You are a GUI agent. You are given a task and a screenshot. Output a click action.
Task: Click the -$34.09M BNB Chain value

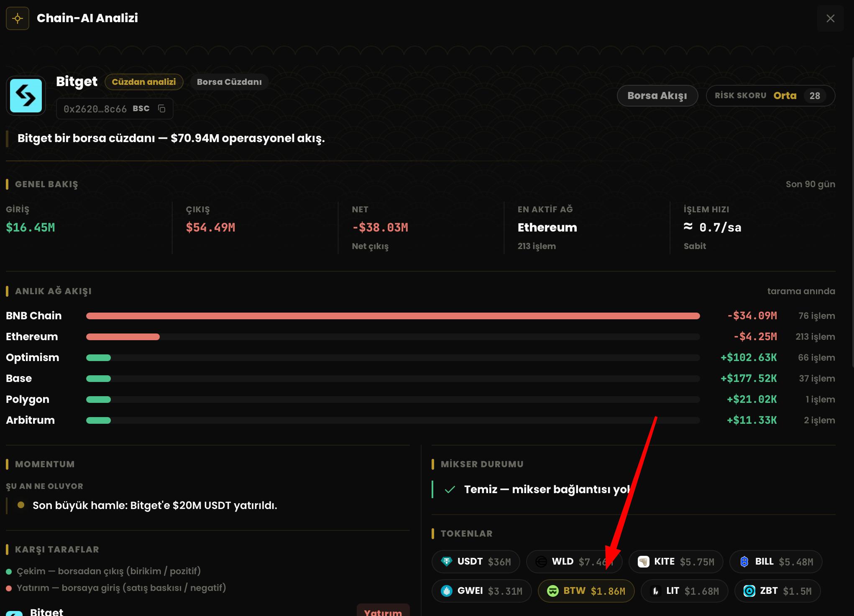[x=752, y=316]
